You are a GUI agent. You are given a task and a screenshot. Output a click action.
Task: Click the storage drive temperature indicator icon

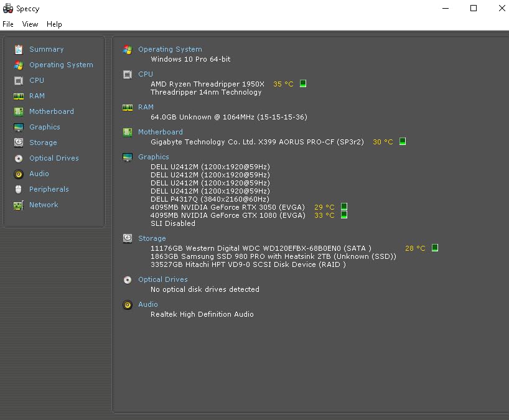(435, 248)
